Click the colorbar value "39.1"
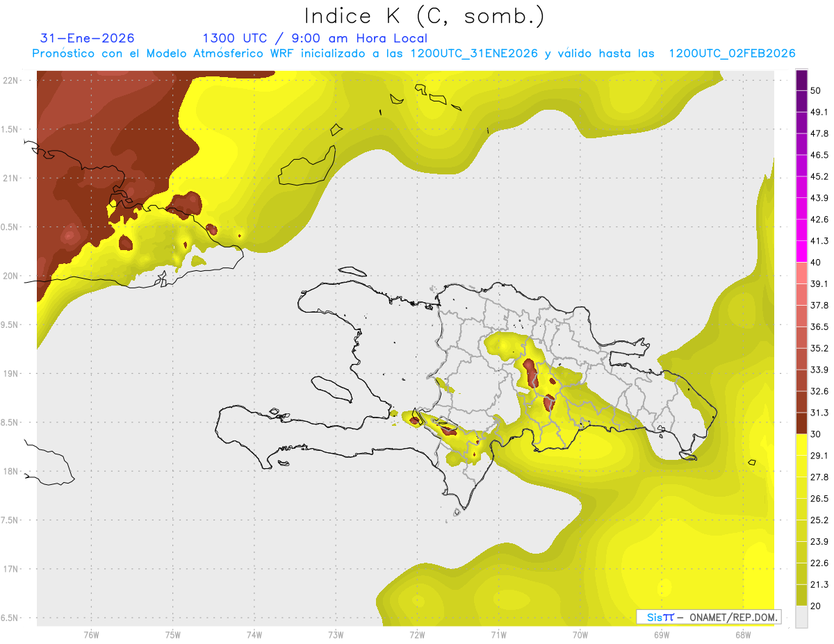The height and width of the screenshot is (644, 834). pyautogui.click(x=819, y=283)
